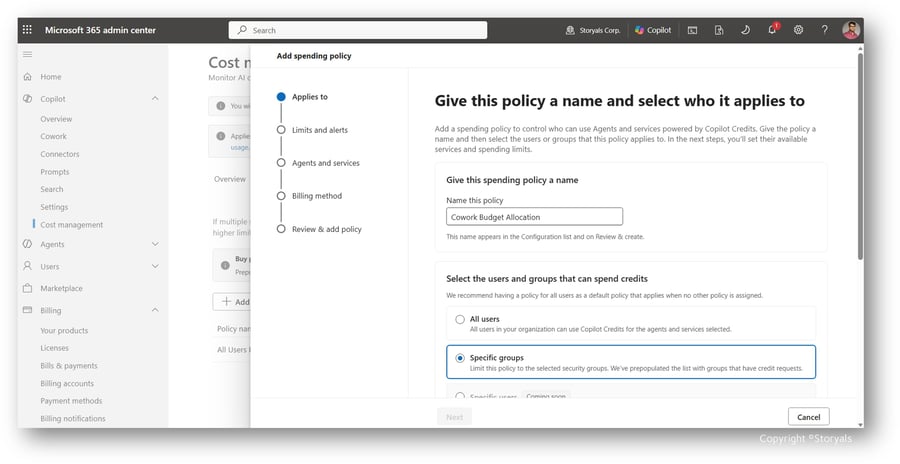The width and height of the screenshot is (900, 464).
Task: Go to Limits and alerts step
Action: tap(313, 130)
